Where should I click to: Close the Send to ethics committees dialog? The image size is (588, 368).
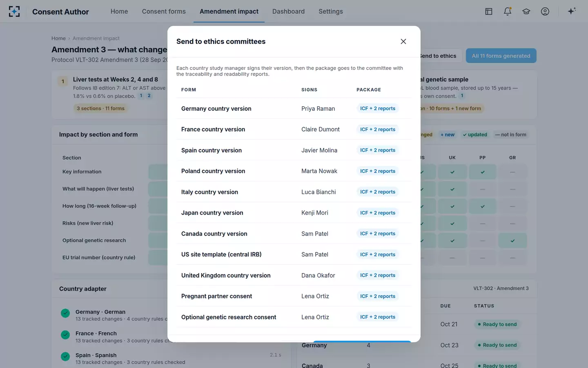tap(403, 41)
